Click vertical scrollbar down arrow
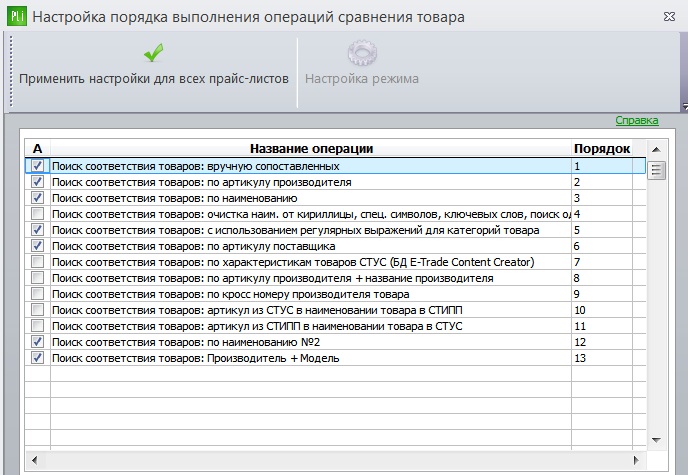Viewport: 688px width, 475px height. [656, 440]
